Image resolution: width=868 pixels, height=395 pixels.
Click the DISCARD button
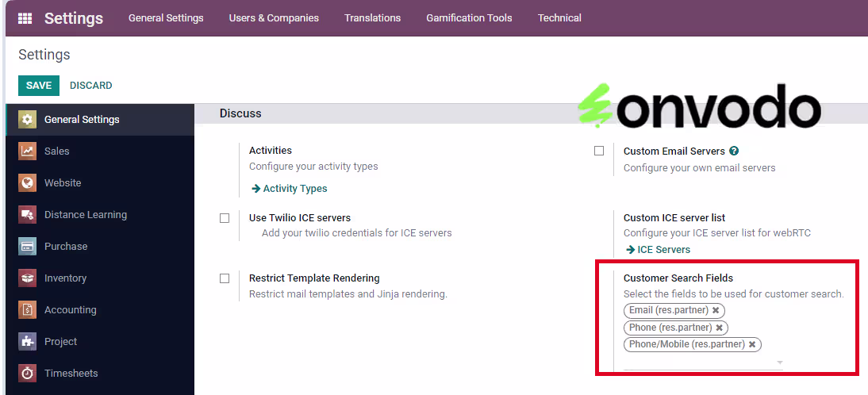tap(90, 86)
